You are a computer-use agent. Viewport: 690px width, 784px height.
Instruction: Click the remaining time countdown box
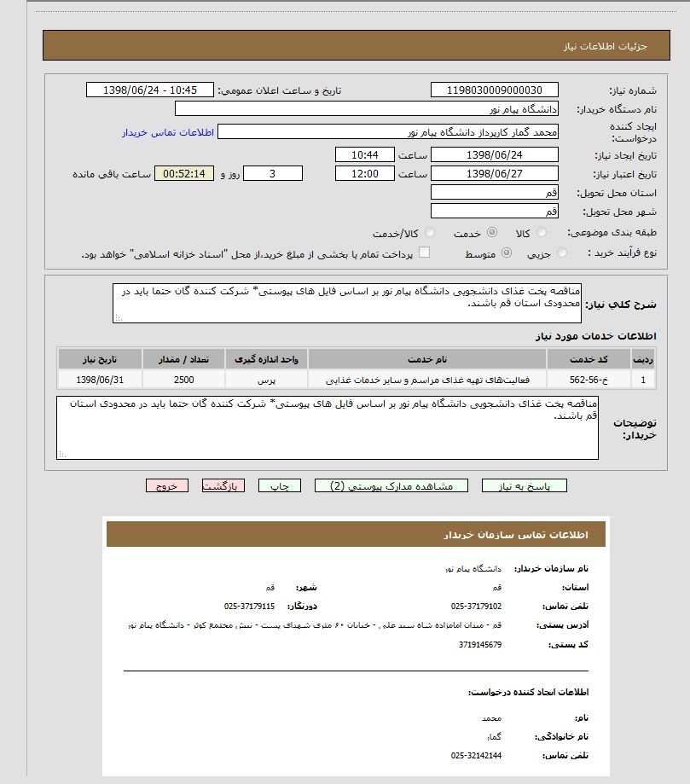click(x=185, y=174)
